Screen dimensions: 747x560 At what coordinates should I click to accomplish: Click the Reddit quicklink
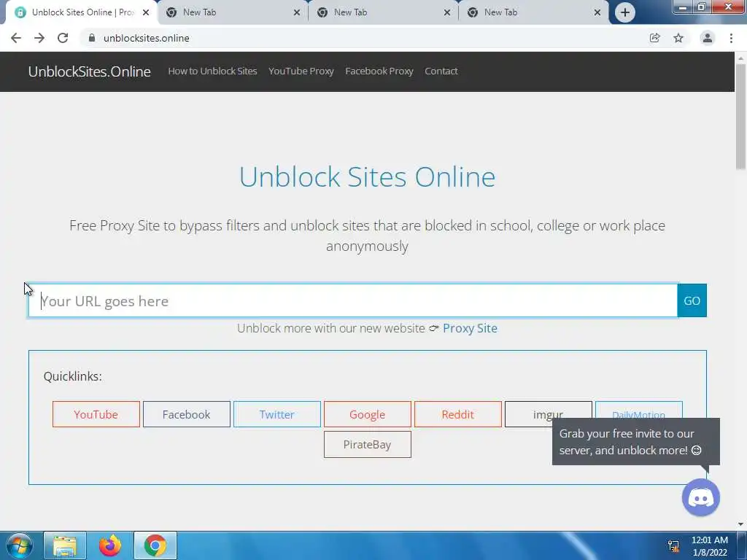click(458, 414)
